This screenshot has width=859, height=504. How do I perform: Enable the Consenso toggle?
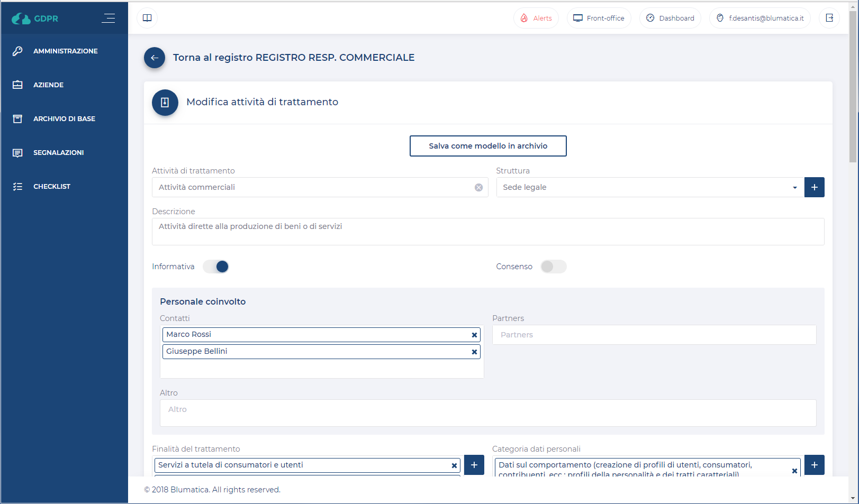553,267
